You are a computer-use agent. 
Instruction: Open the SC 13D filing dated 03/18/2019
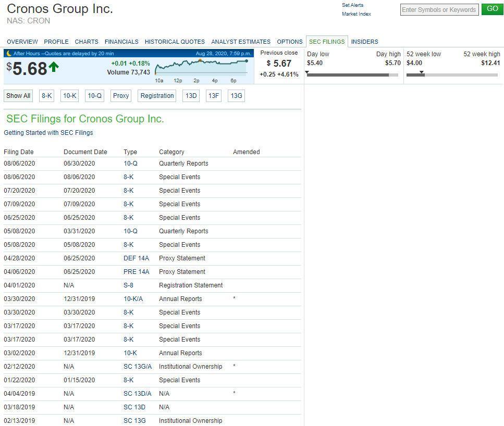tap(134, 407)
